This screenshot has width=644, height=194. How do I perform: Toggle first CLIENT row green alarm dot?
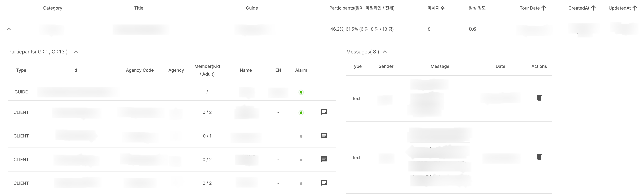[301, 113]
